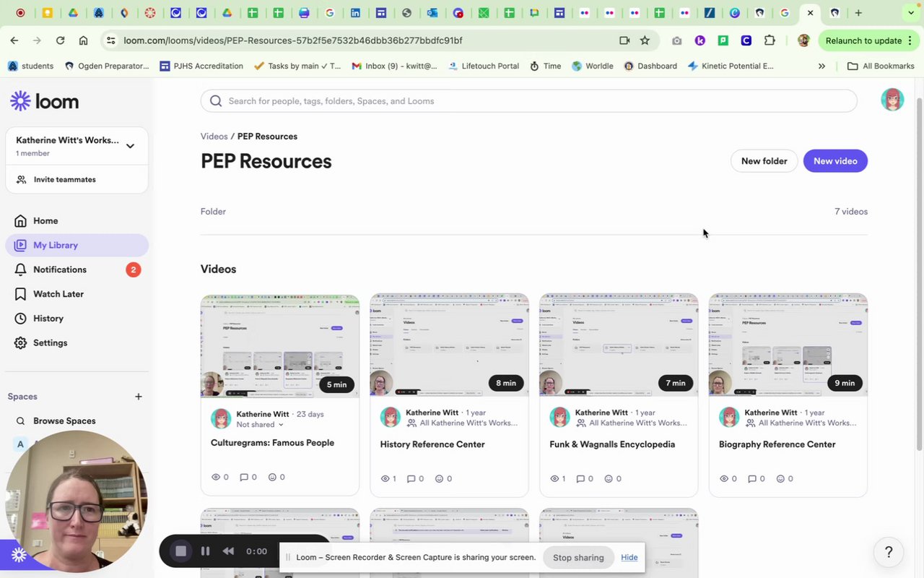Click reactions icon on Funk & Wagnalls card
924x578 pixels.
(x=609, y=479)
